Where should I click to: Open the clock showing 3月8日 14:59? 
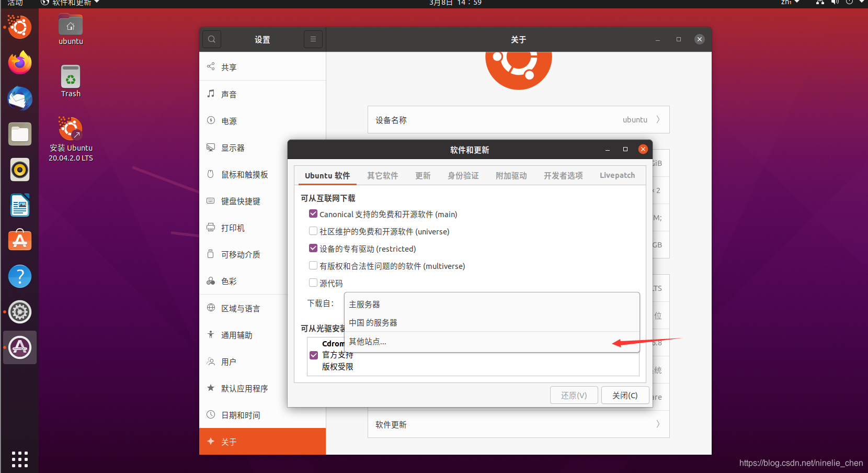[455, 3]
